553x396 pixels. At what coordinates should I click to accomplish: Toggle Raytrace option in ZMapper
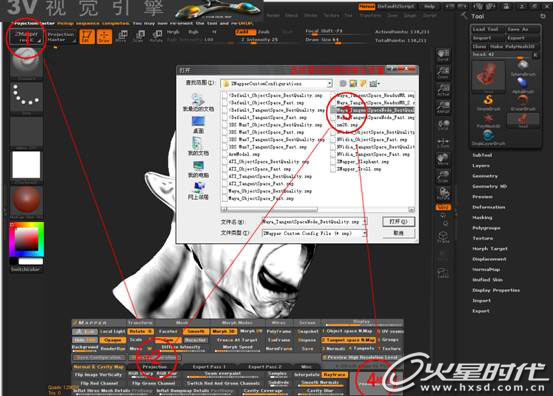334,375
